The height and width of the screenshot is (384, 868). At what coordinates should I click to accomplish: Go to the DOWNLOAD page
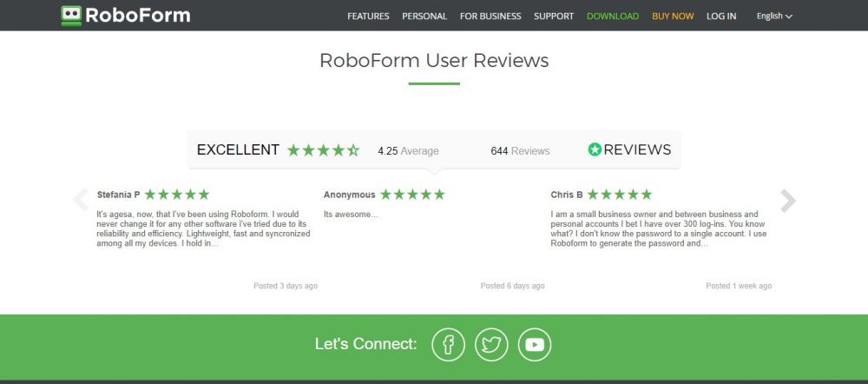(x=613, y=16)
